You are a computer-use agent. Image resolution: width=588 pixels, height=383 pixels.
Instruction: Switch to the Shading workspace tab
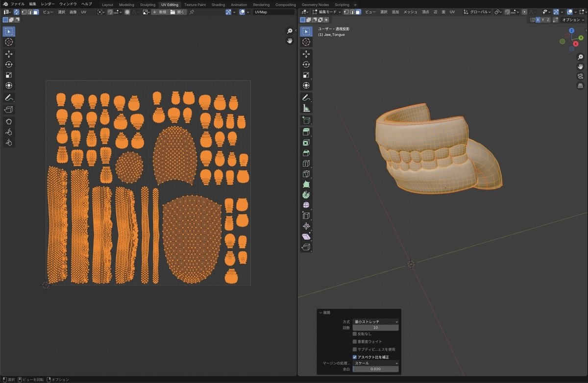(218, 4)
